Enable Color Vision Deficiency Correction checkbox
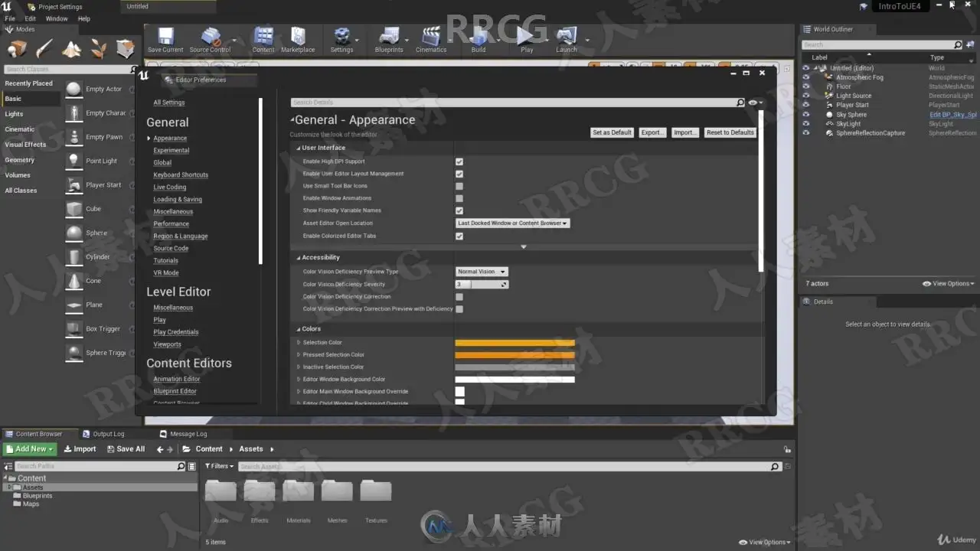The height and width of the screenshot is (551, 980). pos(459,297)
